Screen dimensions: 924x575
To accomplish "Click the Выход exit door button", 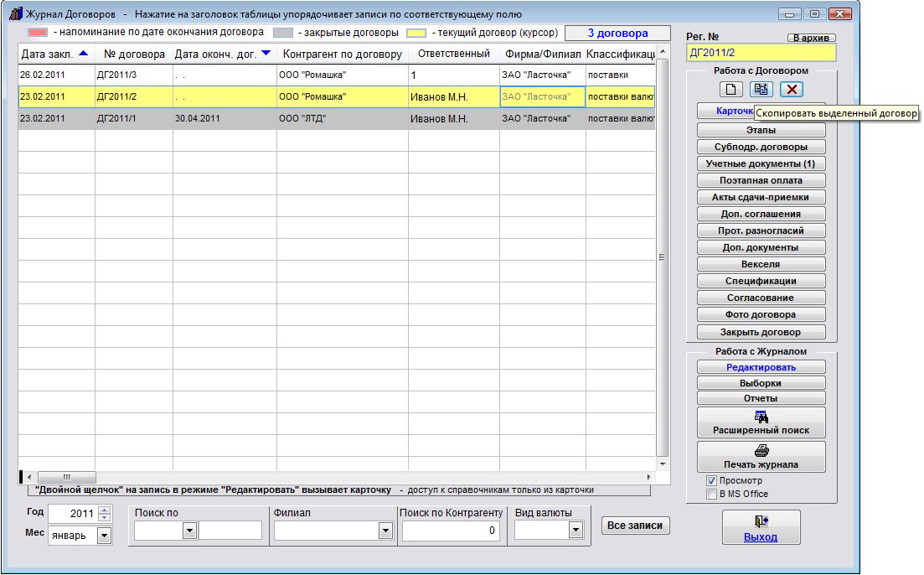I will click(x=761, y=528).
